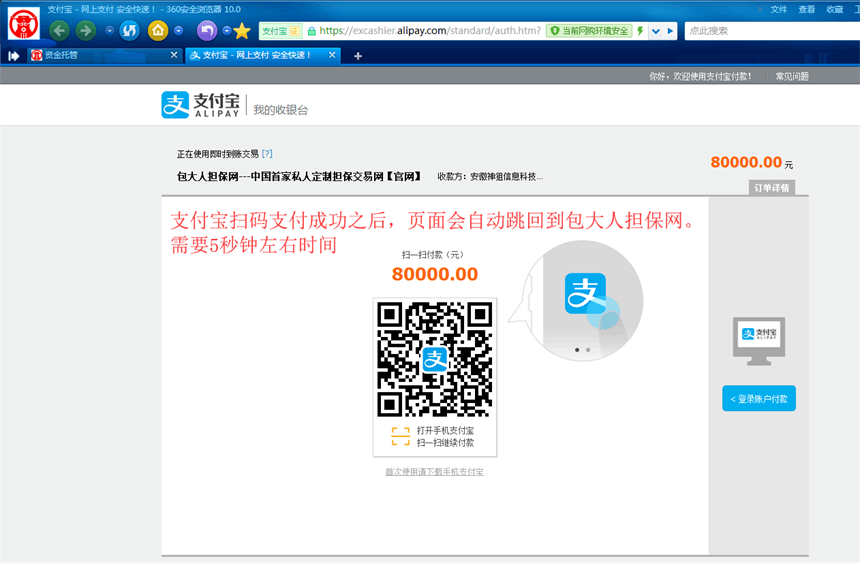Go to the browser home page icon
Image resolution: width=860 pixels, height=563 pixels.
tap(158, 30)
